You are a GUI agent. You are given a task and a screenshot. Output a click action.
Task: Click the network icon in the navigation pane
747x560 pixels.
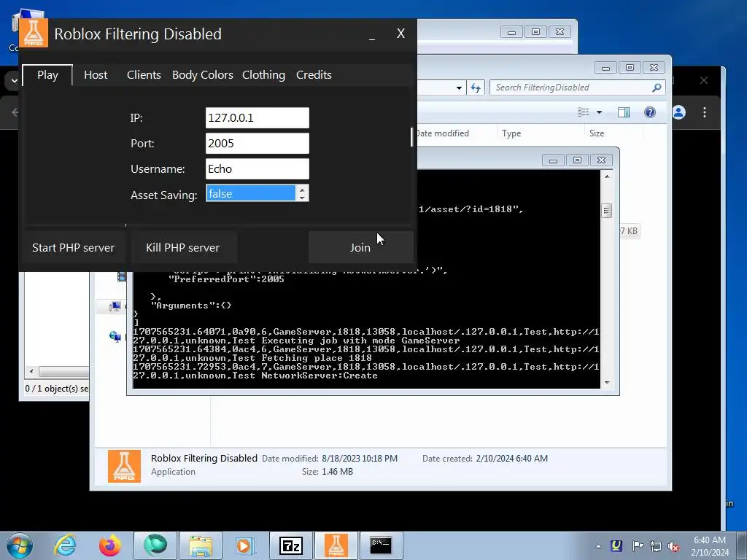click(x=115, y=337)
